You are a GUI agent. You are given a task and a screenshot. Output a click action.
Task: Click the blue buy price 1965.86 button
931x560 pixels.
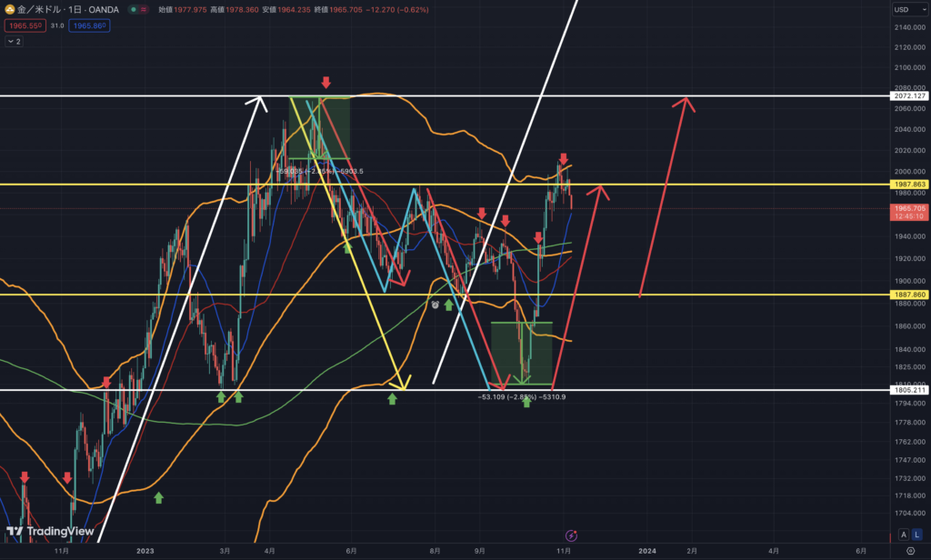pos(89,25)
